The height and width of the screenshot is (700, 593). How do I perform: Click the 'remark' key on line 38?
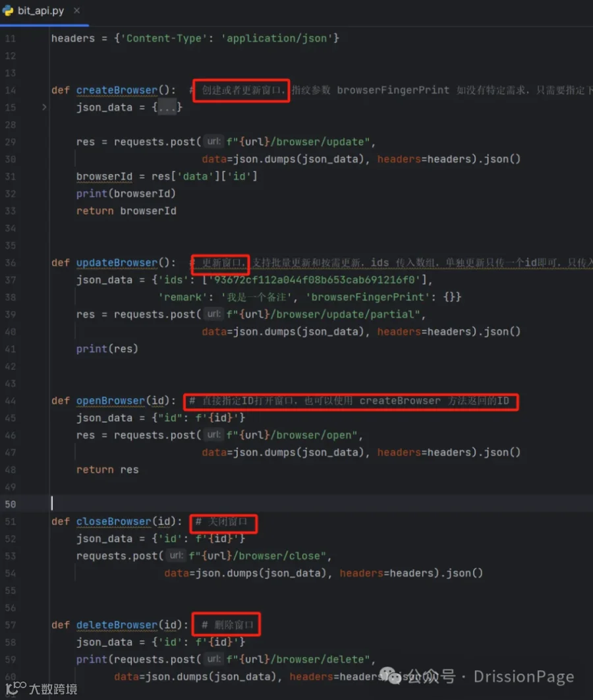click(x=183, y=297)
